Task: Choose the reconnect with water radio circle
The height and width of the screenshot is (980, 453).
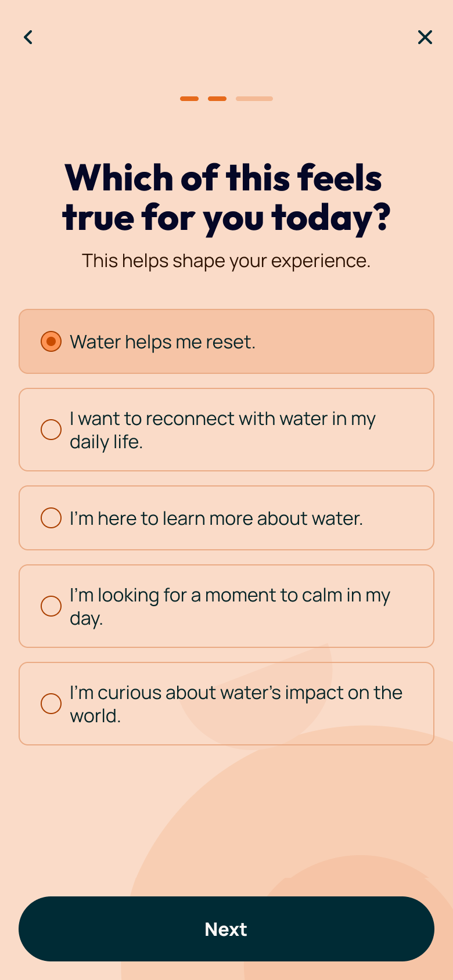Action: click(x=51, y=430)
